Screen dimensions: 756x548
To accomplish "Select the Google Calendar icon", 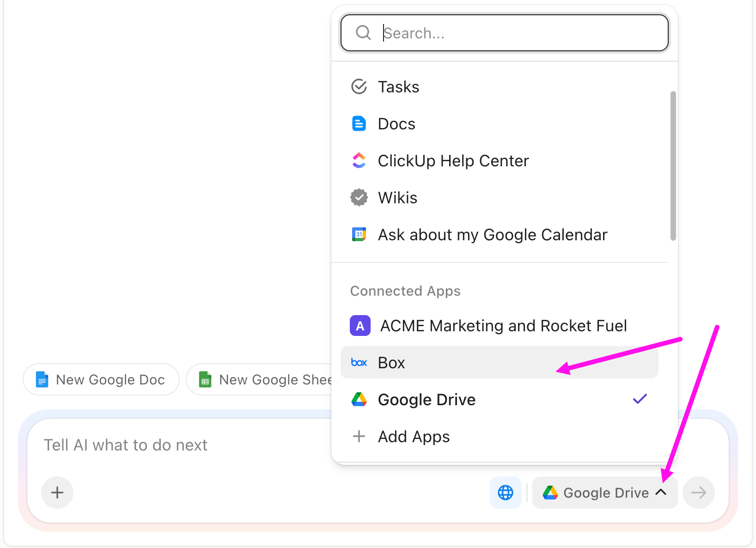I will (359, 234).
